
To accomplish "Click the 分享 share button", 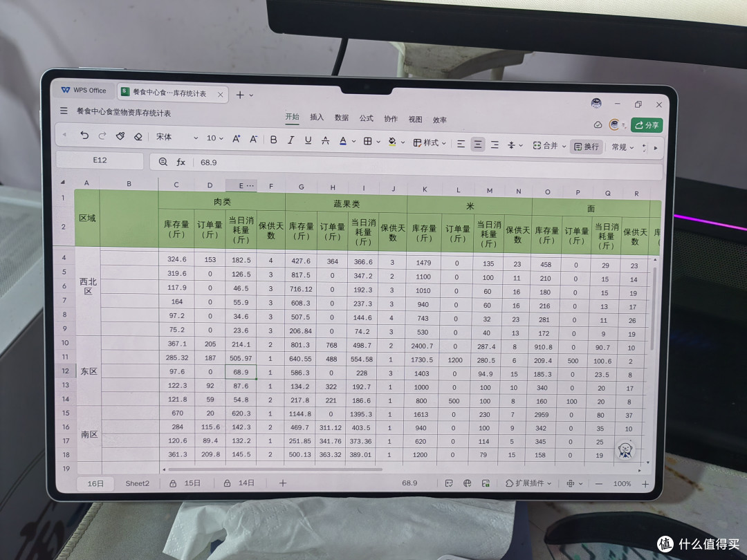I will click(x=647, y=124).
